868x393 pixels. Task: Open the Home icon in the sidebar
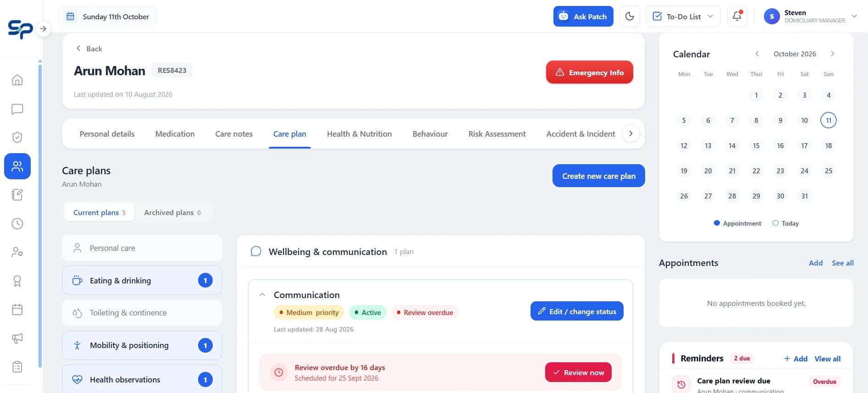click(x=17, y=80)
